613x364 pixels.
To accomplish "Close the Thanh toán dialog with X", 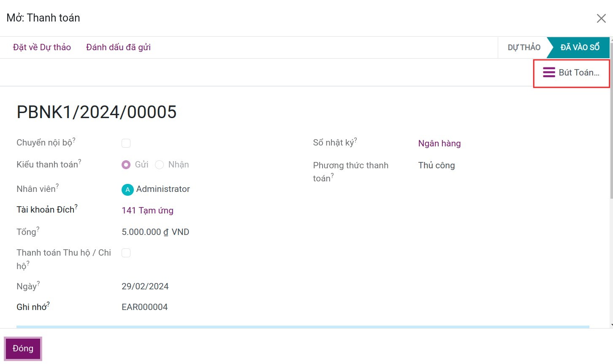I will click(601, 18).
